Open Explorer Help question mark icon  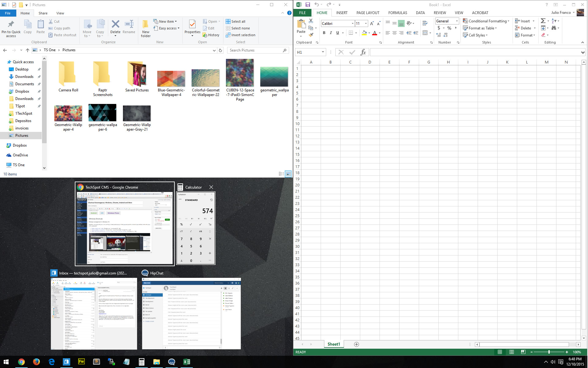pyautogui.click(x=289, y=13)
